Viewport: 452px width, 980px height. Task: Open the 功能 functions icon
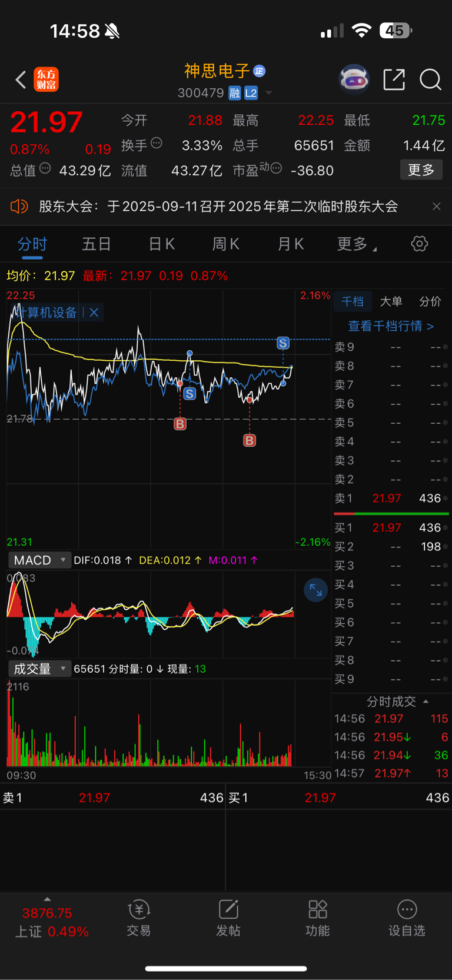(x=318, y=918)
